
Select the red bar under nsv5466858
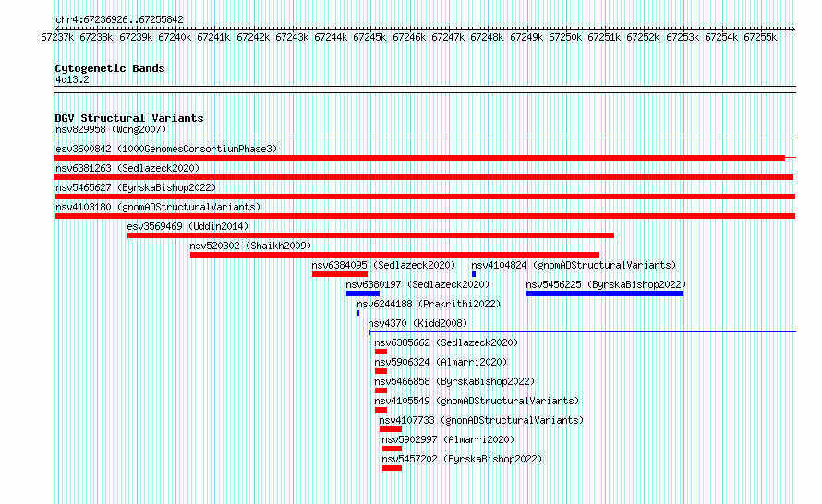coord(381,390)
